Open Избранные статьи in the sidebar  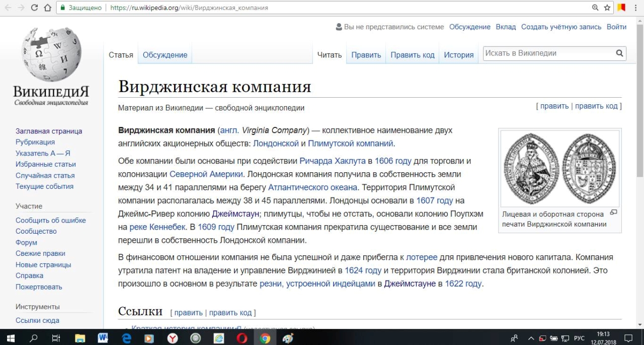pos(46,164)
